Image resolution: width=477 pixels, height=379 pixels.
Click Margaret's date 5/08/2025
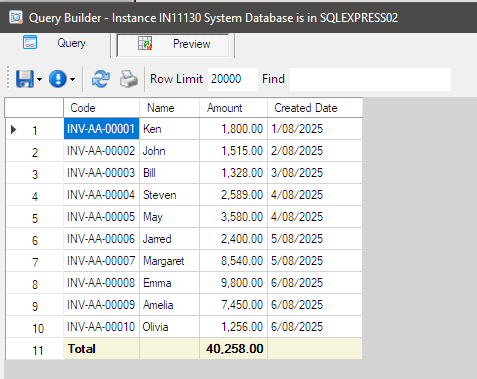(x=315, y=261)
